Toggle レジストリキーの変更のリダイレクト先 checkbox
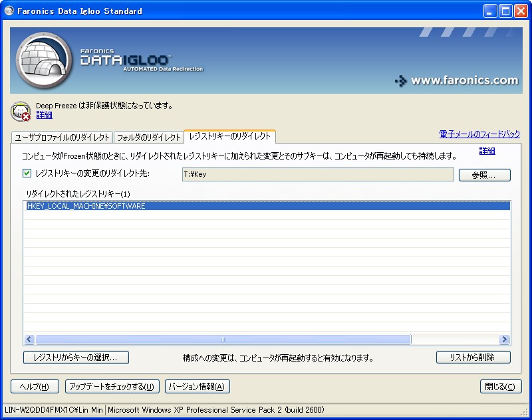 click(x=27, y=173)
